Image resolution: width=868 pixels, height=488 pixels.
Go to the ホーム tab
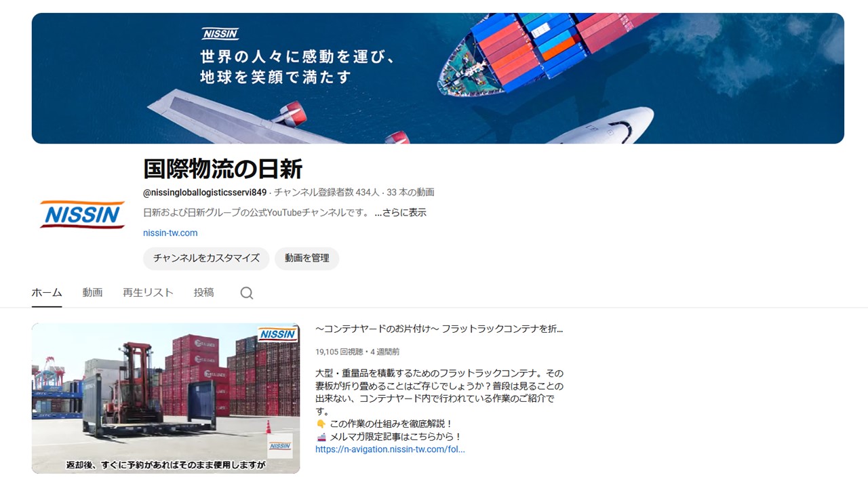[47, 292]
